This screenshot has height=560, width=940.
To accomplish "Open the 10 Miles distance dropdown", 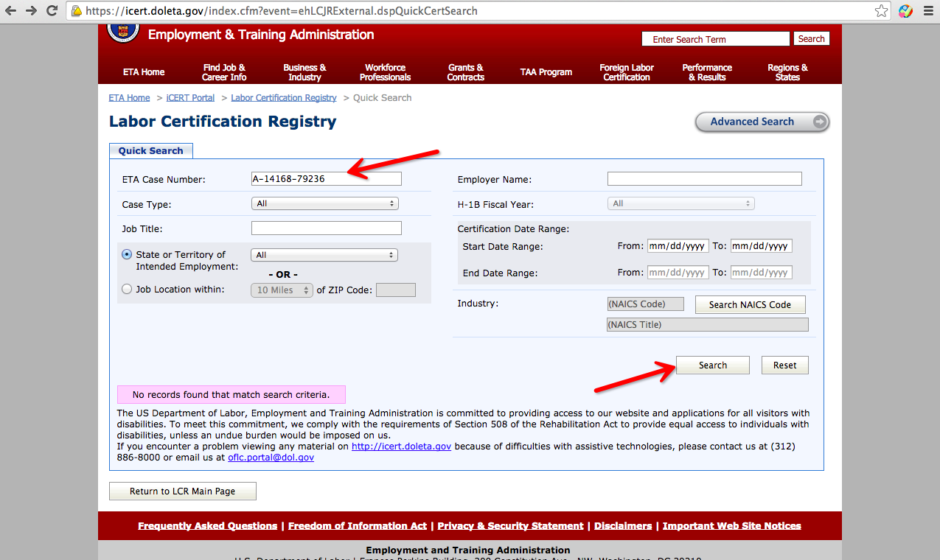I will (282, 290).
